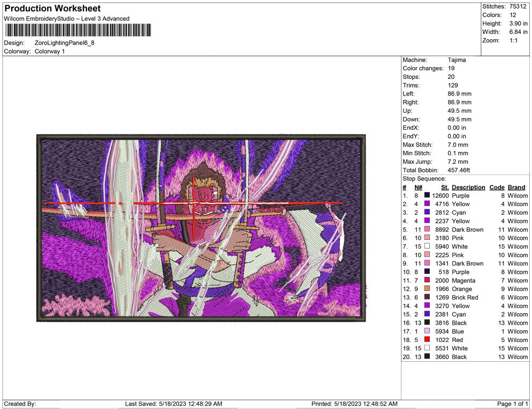Click the Brand column header

click(x=516, y=187)
